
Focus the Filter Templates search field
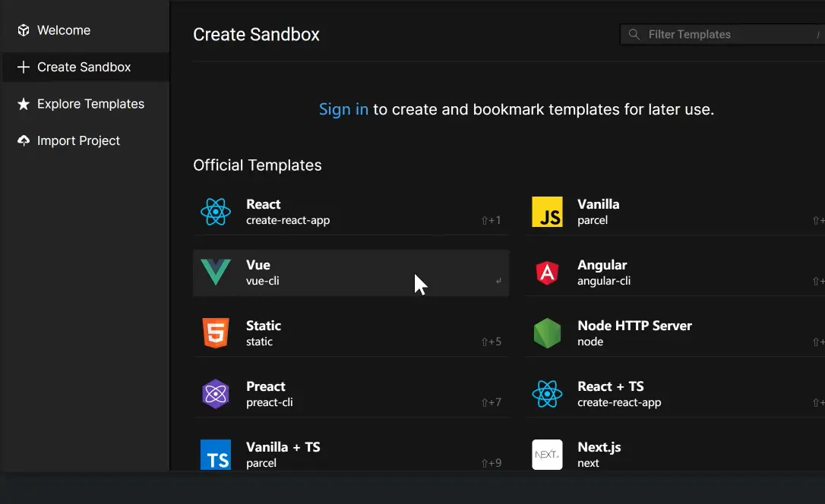pos(722,34)
